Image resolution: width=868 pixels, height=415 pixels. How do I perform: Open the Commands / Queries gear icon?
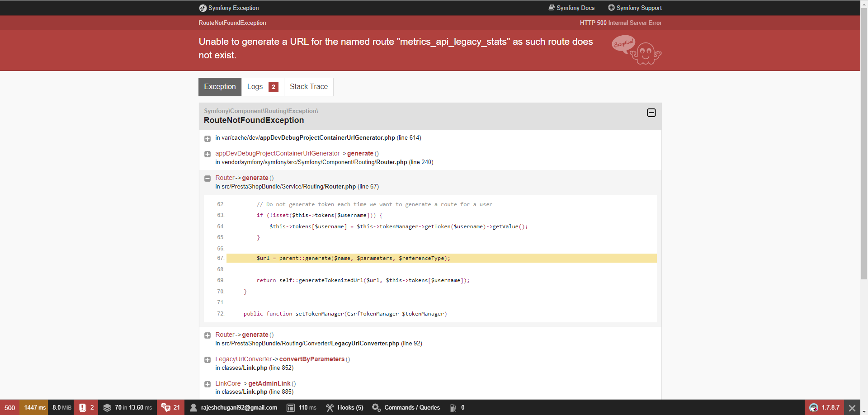[376, 407]
